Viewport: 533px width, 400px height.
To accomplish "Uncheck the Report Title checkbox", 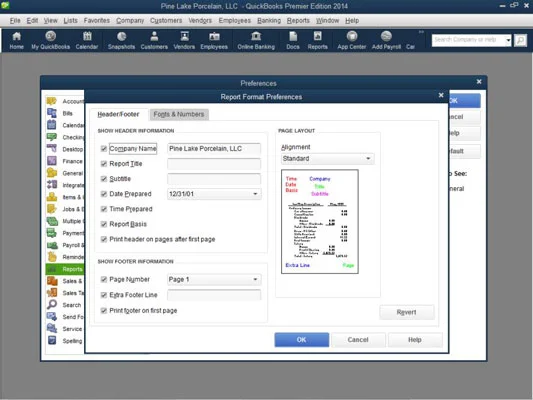I will 104,164.
